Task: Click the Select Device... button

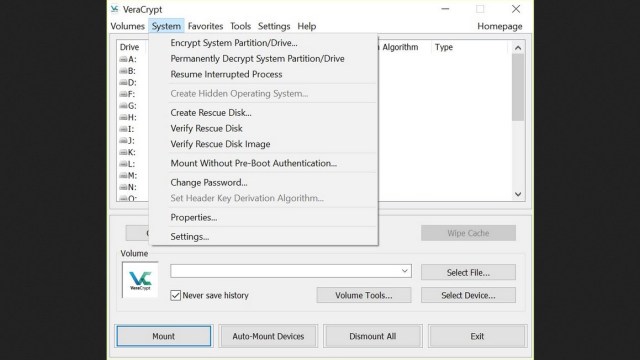Action: [468, 295]
